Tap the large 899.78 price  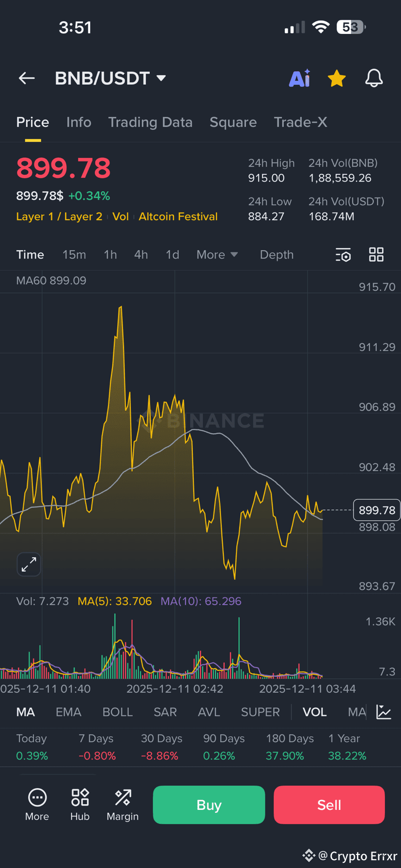click(x=63, y=168)
